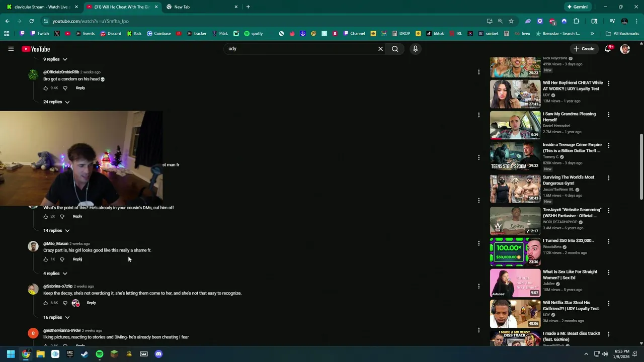This screenshot has height=362, width=644.
Task: Open File Explorer from taskbar
Action: point(40,354)
